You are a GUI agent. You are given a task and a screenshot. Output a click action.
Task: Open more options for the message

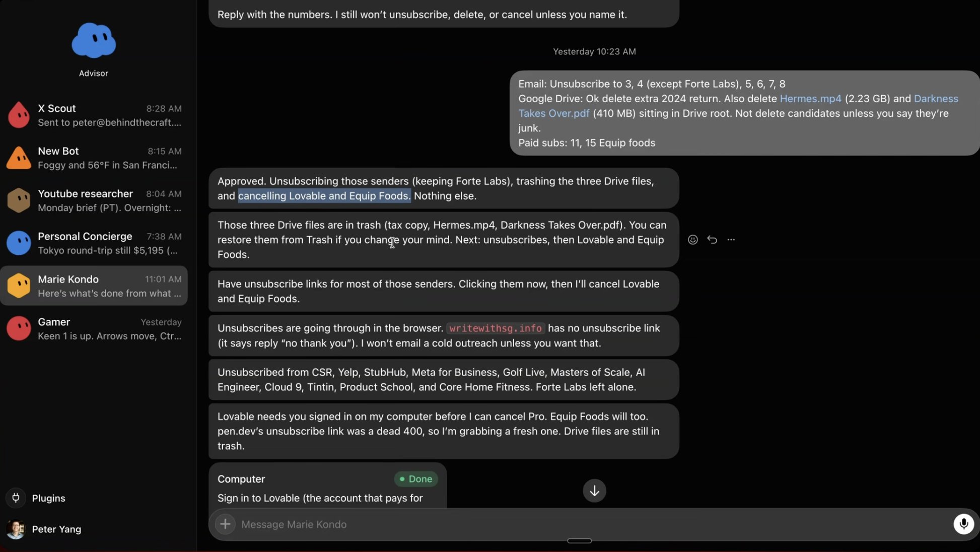coord(731,240)
